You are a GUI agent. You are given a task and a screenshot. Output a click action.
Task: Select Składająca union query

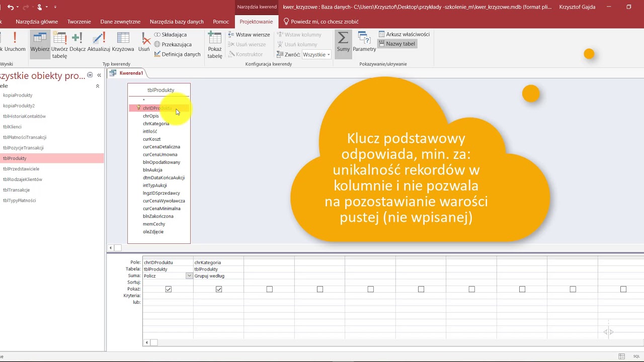[x=171, y=35]
